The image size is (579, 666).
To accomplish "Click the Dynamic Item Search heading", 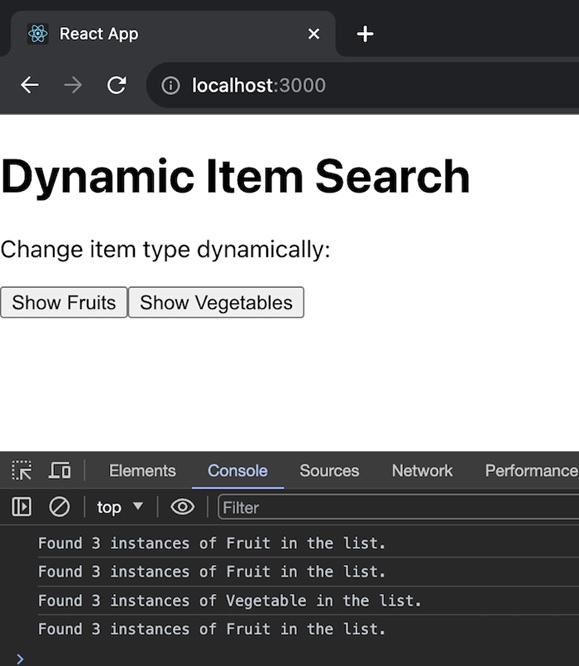I will (235, 176).
